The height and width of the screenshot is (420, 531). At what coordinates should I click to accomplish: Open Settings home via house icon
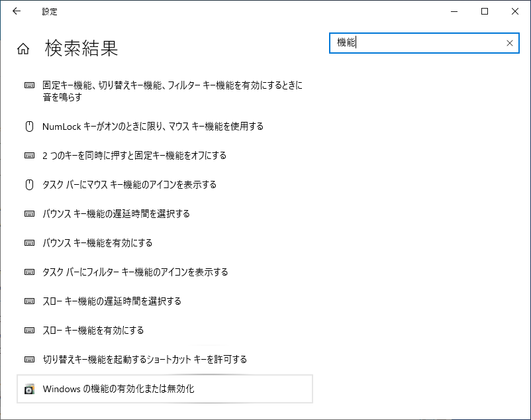[23, 49]
